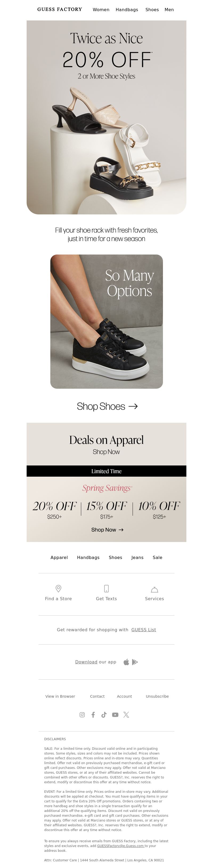Click the Apple App Store icon

(126, 662)
